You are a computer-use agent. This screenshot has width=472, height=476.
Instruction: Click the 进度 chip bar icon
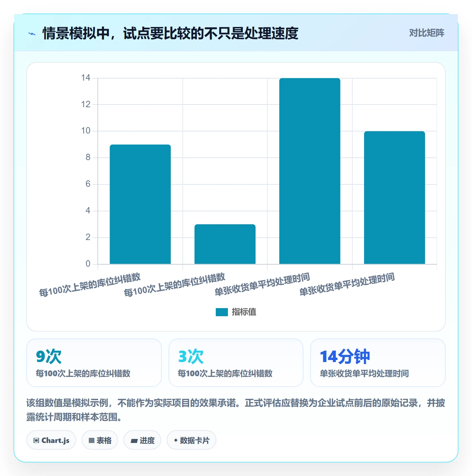[x=134, y=441]
